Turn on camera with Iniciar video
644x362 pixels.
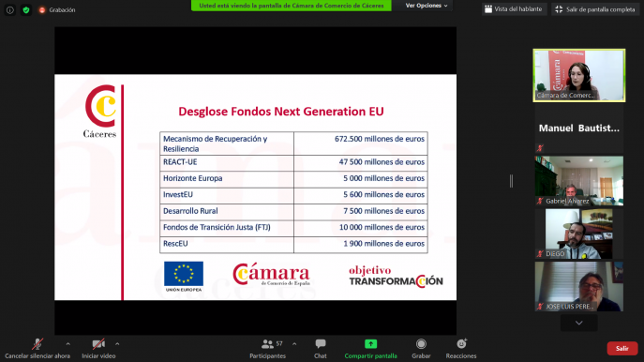pos(98,349)
